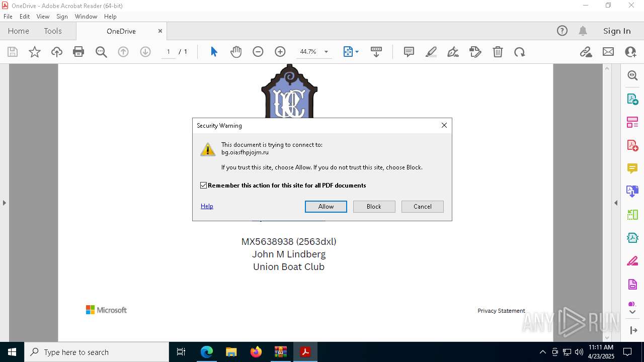This screenshot has width=644, height=362.
Task: Open the Help link in dialog
Action: 207,206
